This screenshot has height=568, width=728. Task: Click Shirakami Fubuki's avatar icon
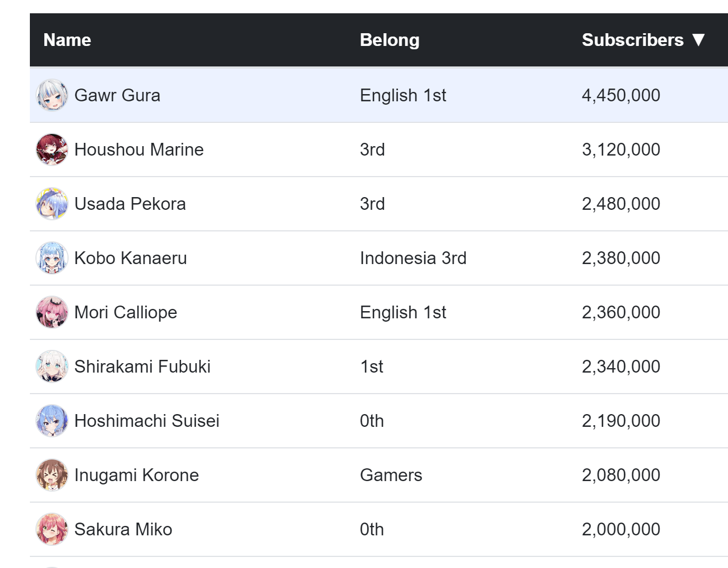(52, 366)
